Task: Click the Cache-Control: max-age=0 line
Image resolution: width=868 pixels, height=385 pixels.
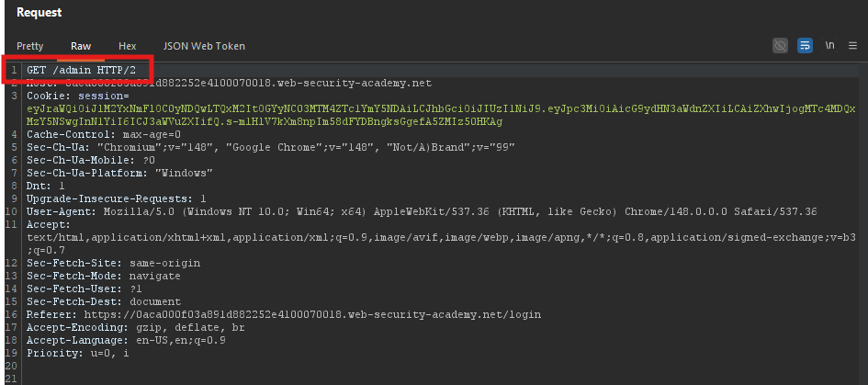Action: click(x=104, y=134)
